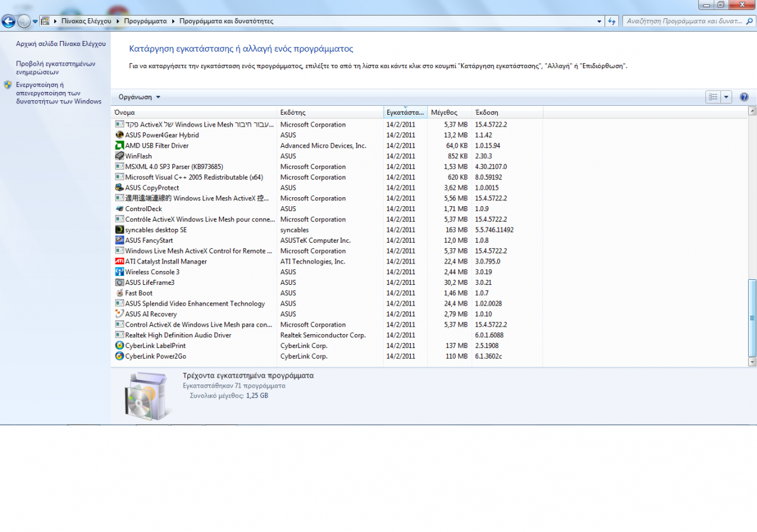
Task: Click version 6.0.1.6088 of Realtek driver
Action: coord(490,335)
